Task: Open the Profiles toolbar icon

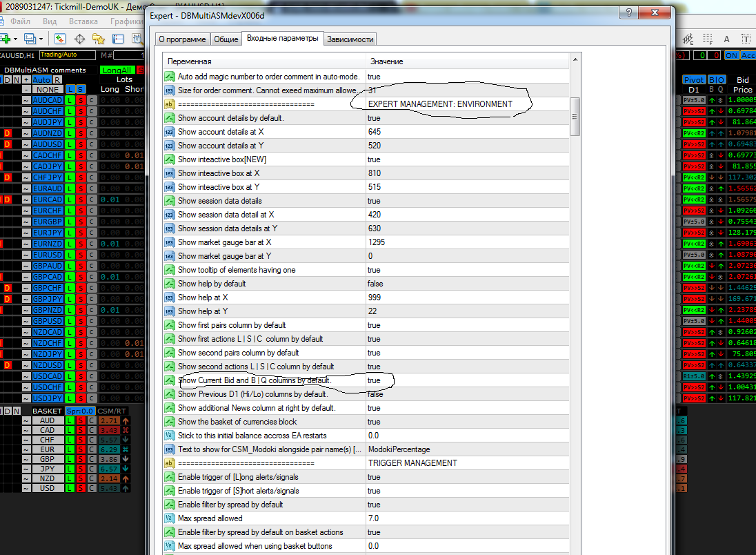Action: coord(30,39)
